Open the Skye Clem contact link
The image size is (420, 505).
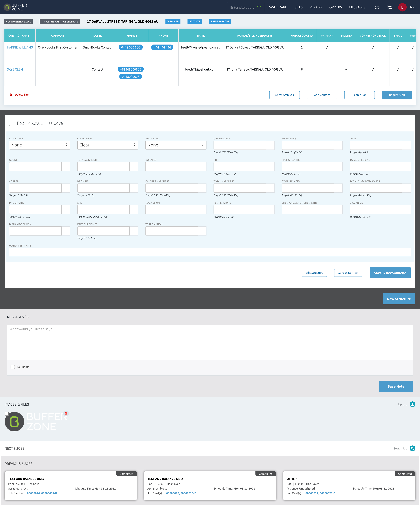15,69
